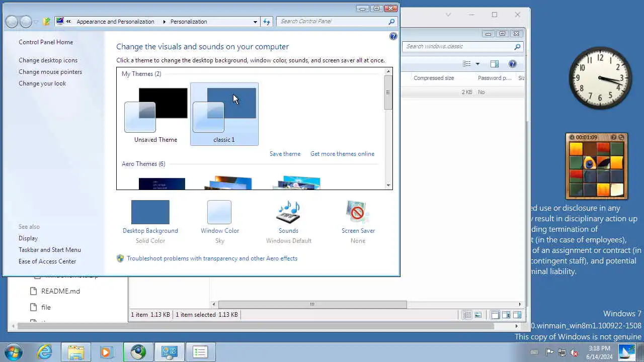This screenshot has width=644, height=362.
Task: Open Taskbar and Start Menu link
Action: (50, 250)
